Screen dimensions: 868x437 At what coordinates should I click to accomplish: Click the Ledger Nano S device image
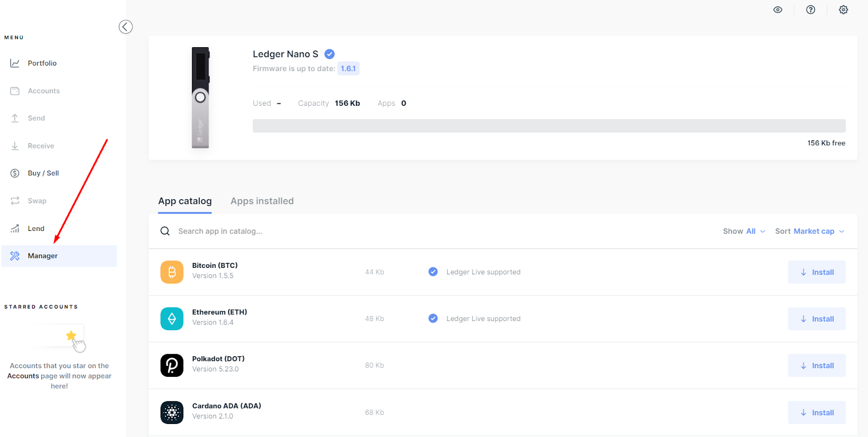tap(200, 98)
